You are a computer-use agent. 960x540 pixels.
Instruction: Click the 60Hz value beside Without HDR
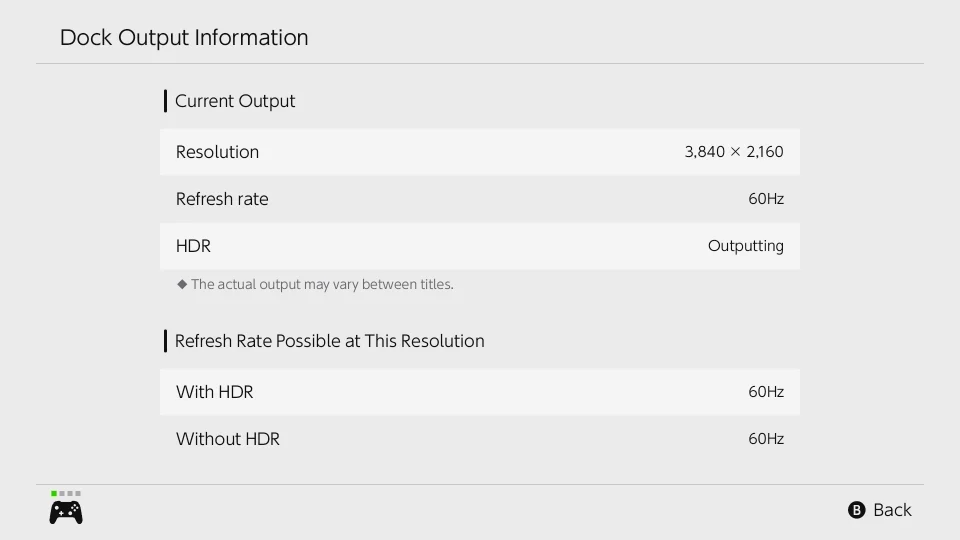point(766,439)
